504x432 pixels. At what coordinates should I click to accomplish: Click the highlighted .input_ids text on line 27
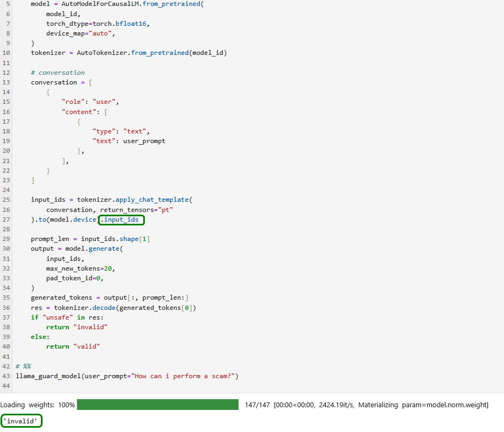(122, 219)
